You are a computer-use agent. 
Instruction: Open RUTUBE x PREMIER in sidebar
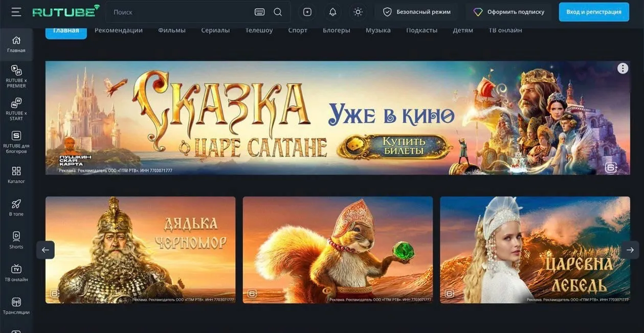(16, 76)
